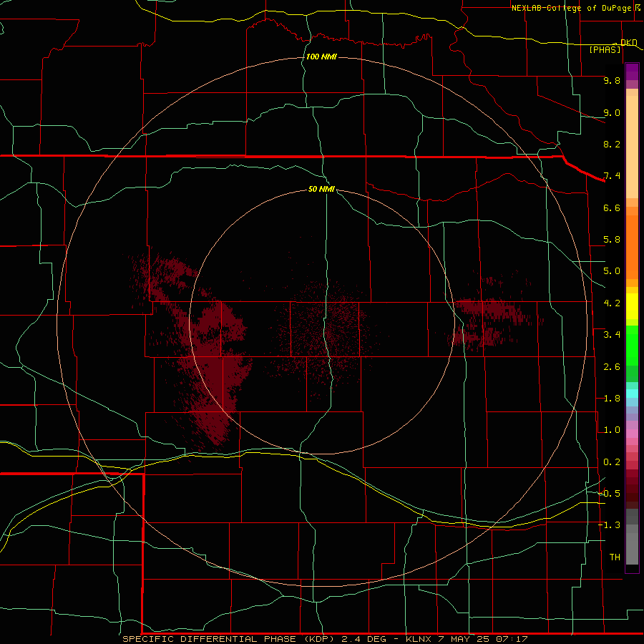Click the 2.6 scale value
The height and width of the screenshot is (644, 644).
click(612, 367)
